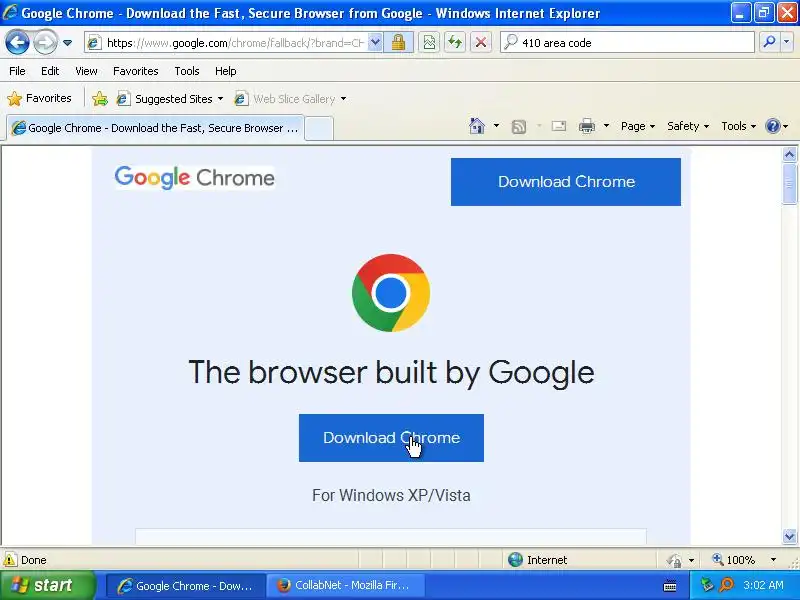Click the center Download Chrome button
This screenshot has height=600, width=800.
391,438
